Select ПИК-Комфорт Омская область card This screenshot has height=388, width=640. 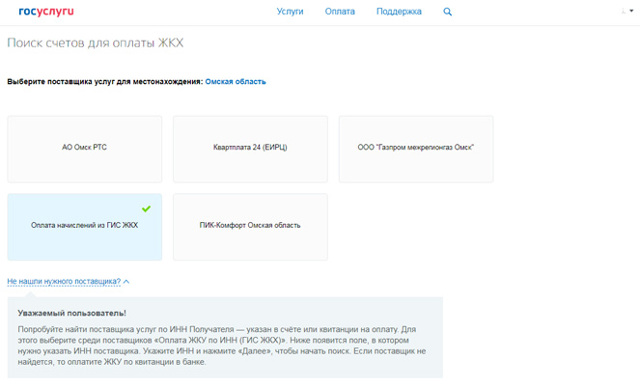tap(250, 227)
